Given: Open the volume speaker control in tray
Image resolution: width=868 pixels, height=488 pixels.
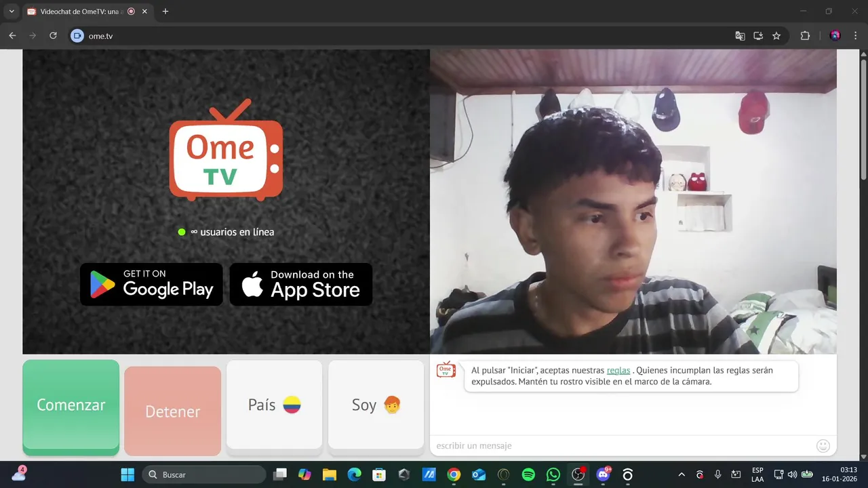Looking at the screenshot, I should pyautogui.click(x=792, y=474).
